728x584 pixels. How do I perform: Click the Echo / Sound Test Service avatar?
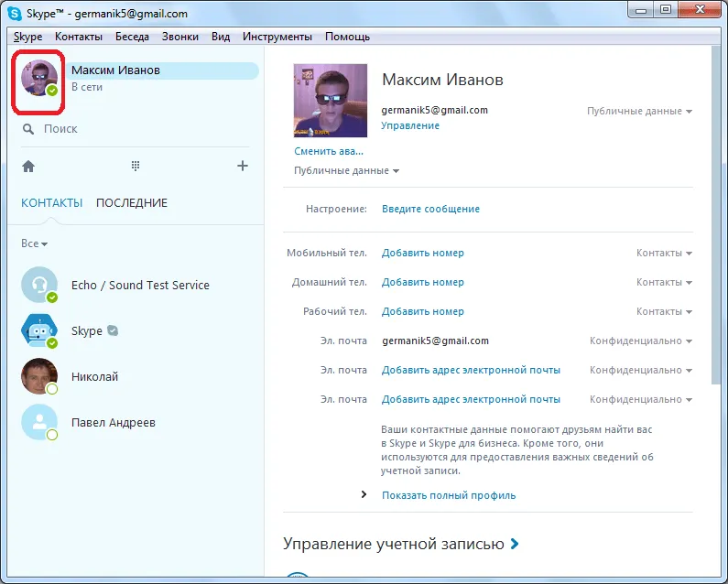tap(39, 285)
